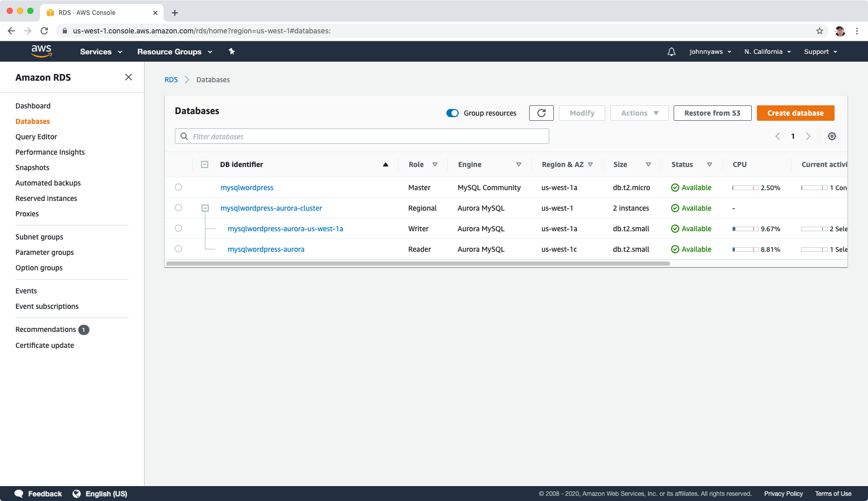Open the johnnyaws account dropdown
868x501 pixels.
710,52
